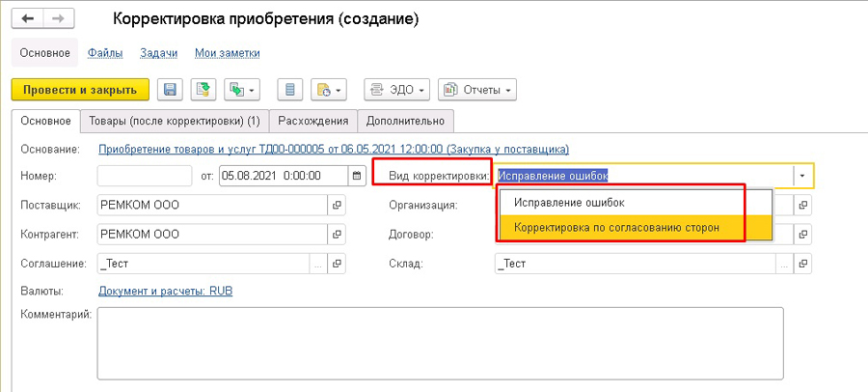Click Поставщик field with РЕМКОМ ООО
The width and height of the screenshot is (868, 392).
click(x=212, y=205)
